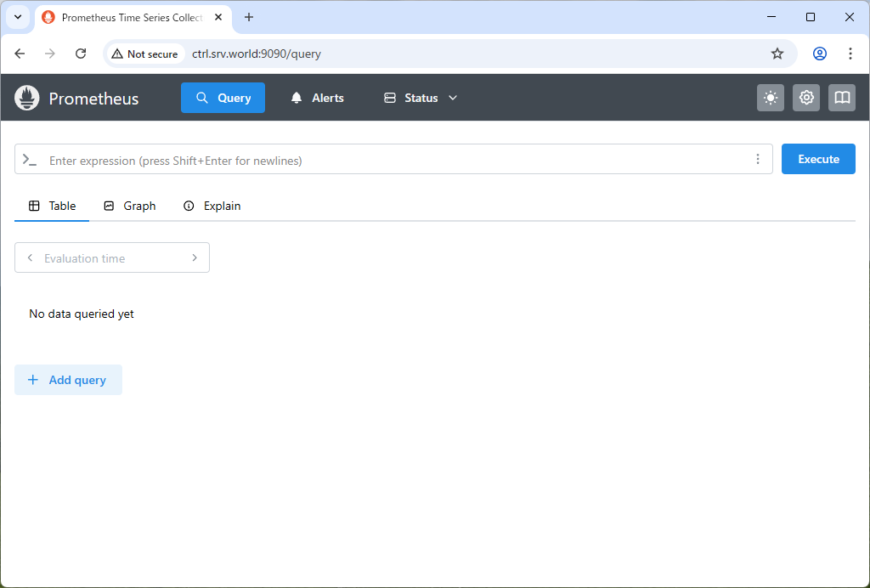
Task: Click the Add query button
Action: point(68,380)
